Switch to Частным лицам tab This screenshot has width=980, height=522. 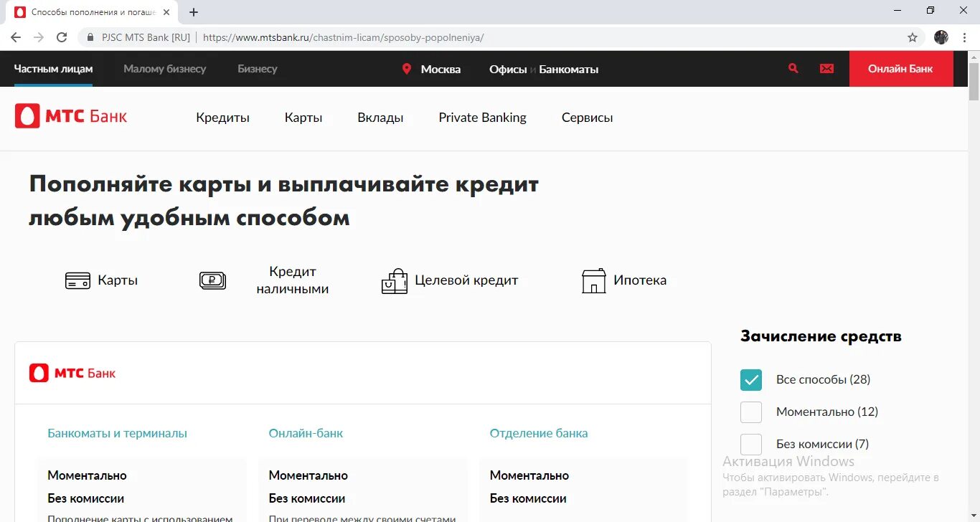pos(53,69)
